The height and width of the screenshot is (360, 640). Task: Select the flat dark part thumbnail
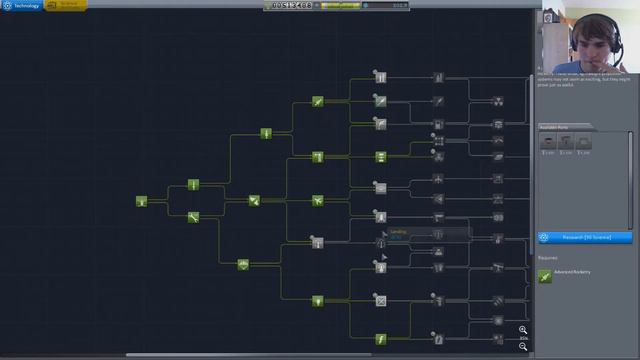tap(548, 142)
